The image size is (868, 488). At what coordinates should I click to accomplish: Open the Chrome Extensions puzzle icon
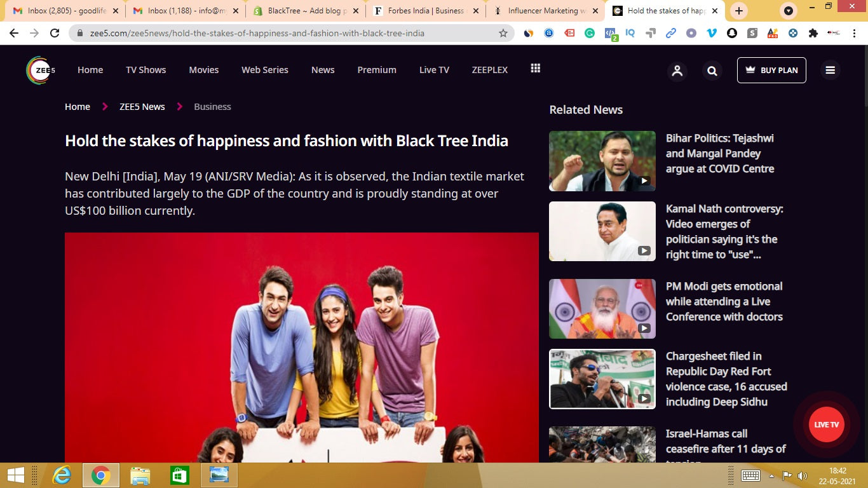point(813,33)
